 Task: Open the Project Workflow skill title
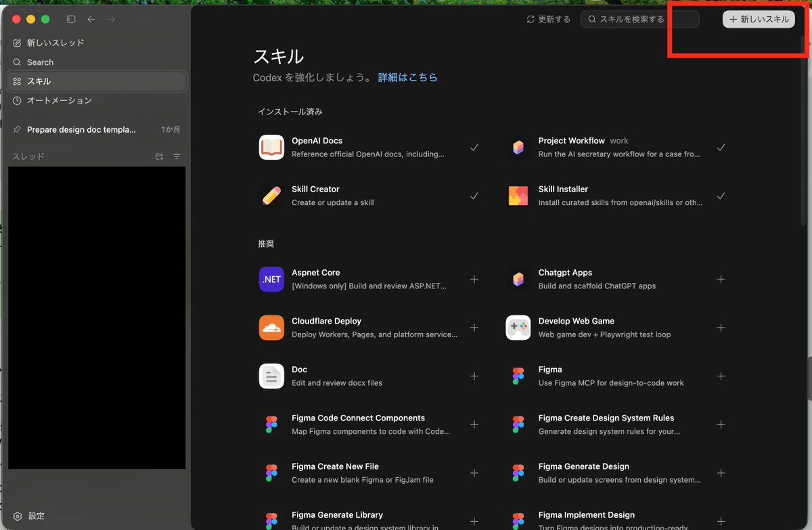point(572,141)
